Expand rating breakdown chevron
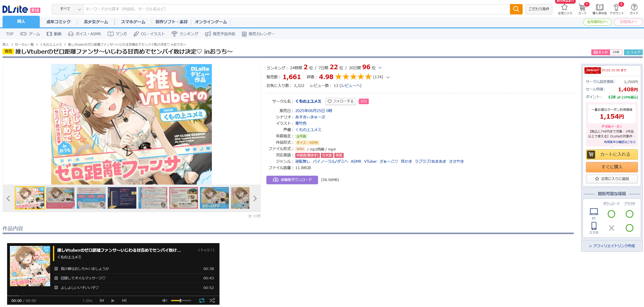Screen dimensions: 644x307 tap(388, 77)
